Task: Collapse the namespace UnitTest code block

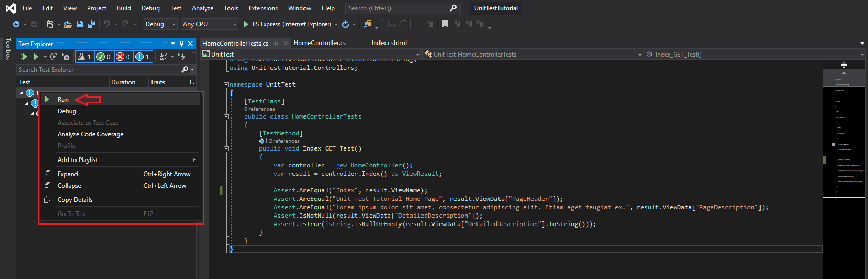Action: pyautogui.click(x=226, y=84)
